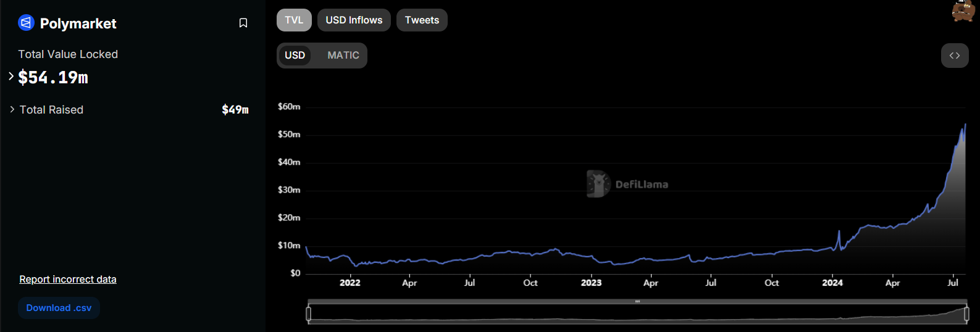
Task: Click the 2023 x-axis label
Action: point(591,283)
